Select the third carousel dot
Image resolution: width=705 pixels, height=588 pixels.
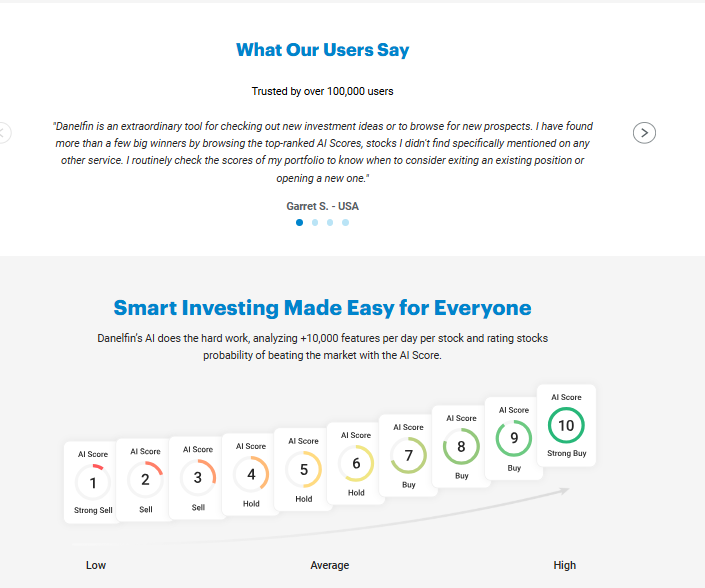[330, 223]
